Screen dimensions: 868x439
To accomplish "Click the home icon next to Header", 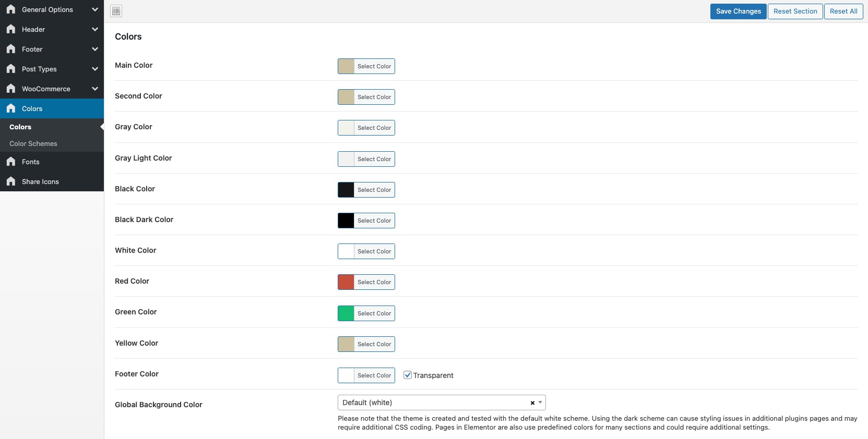I will [x=11, y=29].
